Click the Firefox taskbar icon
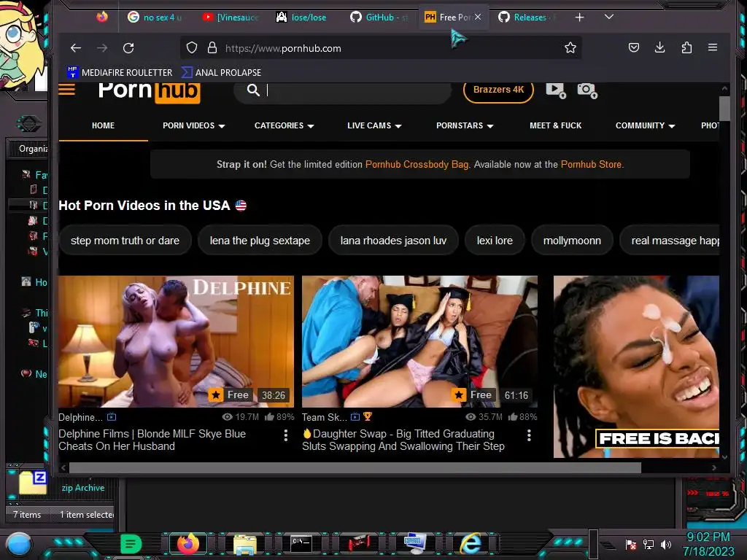This screenshot has height=560, width=747. pos(187,543)
